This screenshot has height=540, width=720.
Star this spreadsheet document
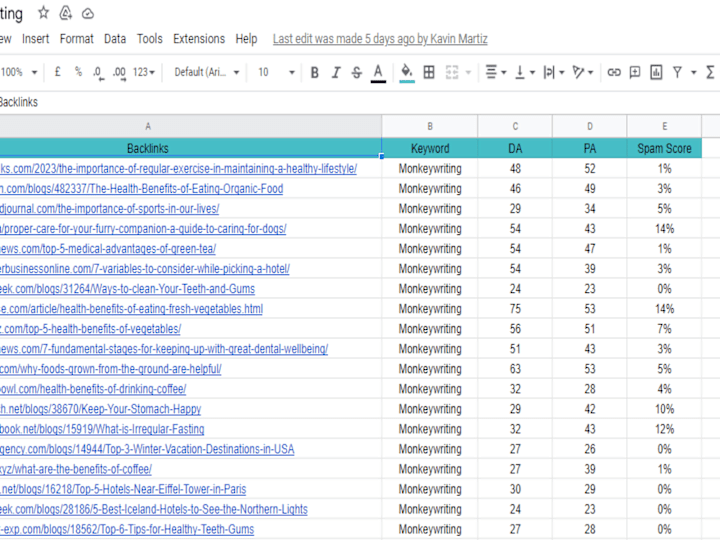[43, 13]
